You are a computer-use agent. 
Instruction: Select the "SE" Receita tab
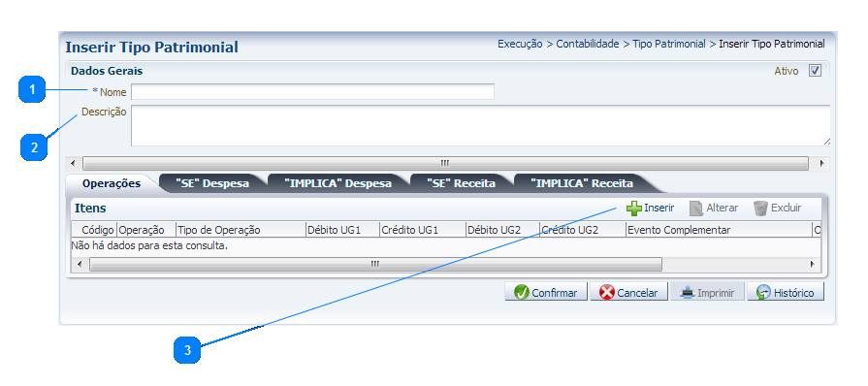(461, 183)
